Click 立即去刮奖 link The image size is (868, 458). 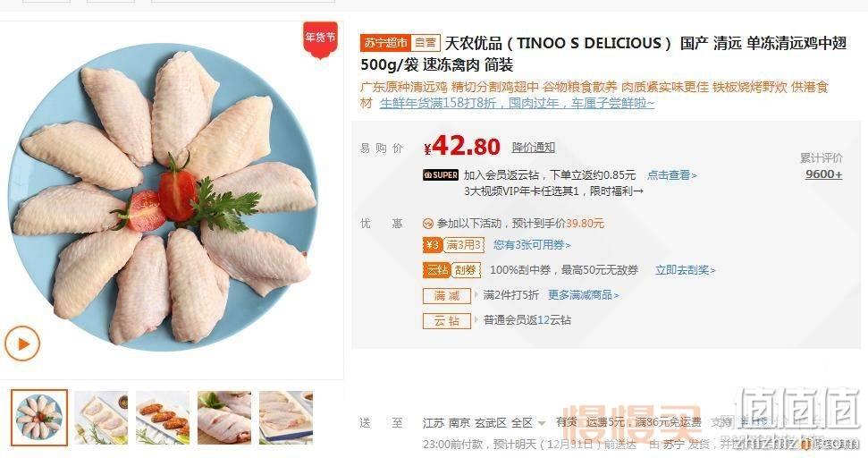(x=686, y=270)
